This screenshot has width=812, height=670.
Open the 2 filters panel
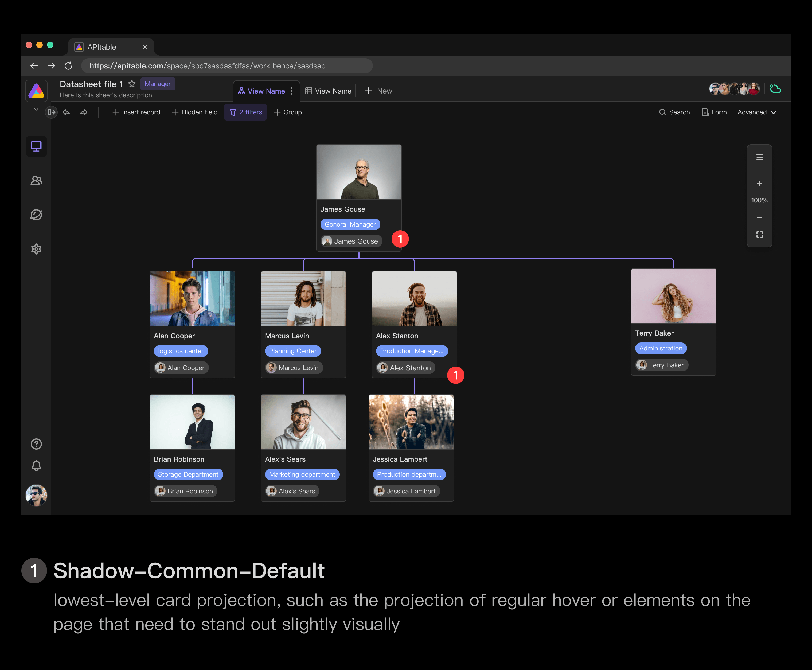coord(245,112)
